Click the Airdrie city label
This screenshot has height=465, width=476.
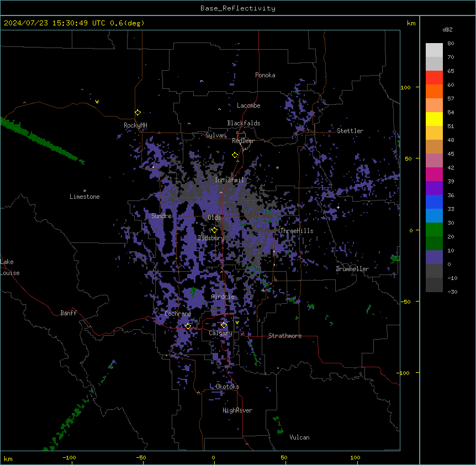coord(223,297)
